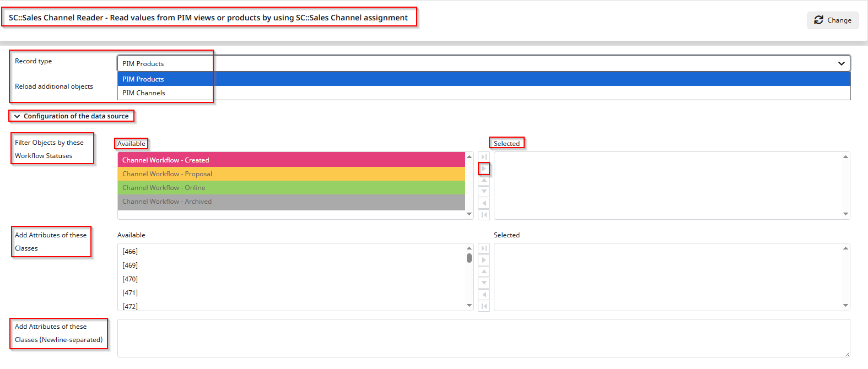Viewport: 868px width, 369px height.
Task: Select Channel Workflow - Proposal status
Action: [291, 174]
